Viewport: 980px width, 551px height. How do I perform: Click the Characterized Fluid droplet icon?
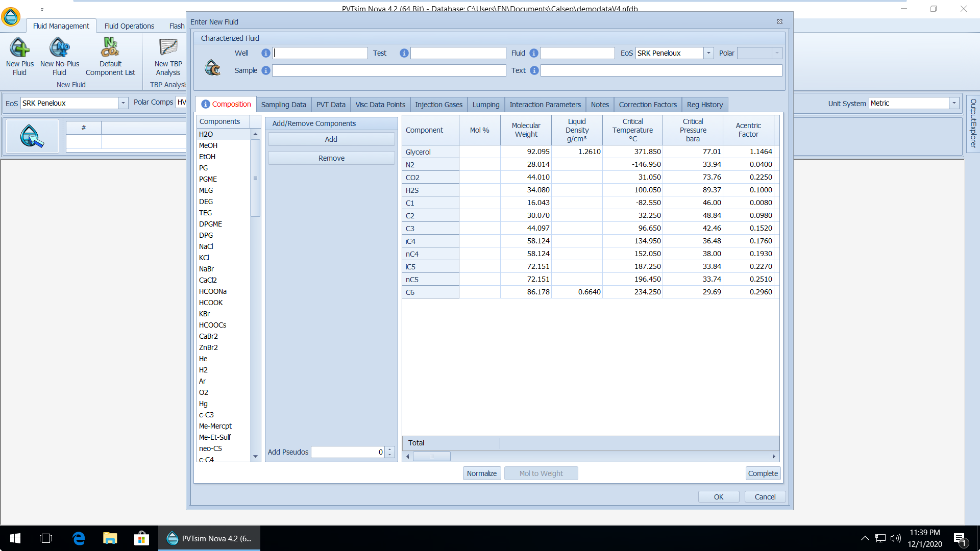click(212, 67)
